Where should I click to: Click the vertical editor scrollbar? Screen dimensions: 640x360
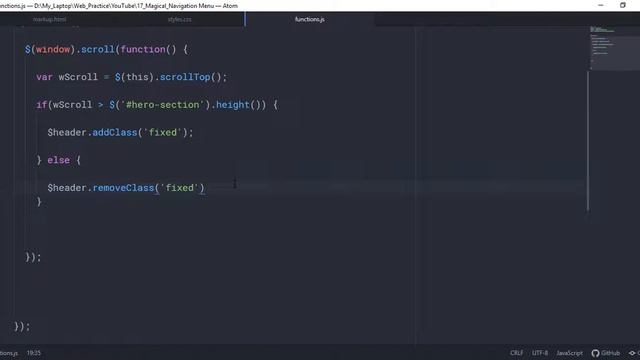(588, 141)
